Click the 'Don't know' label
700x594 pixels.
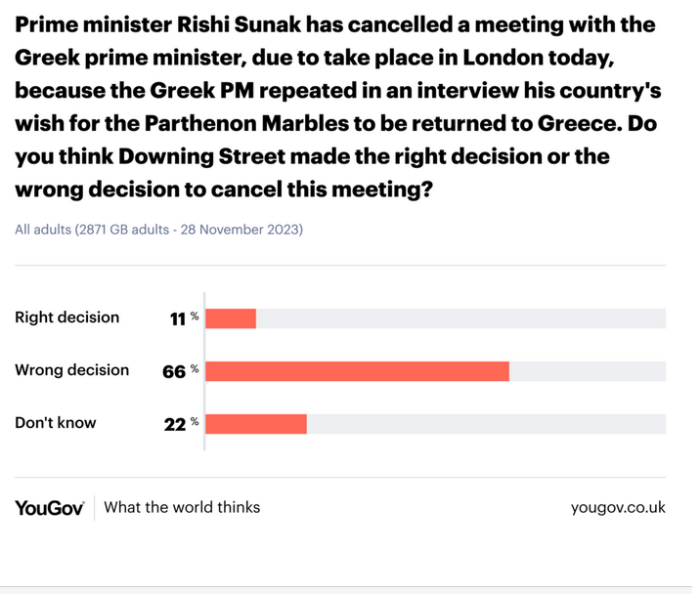coord(56,423)
